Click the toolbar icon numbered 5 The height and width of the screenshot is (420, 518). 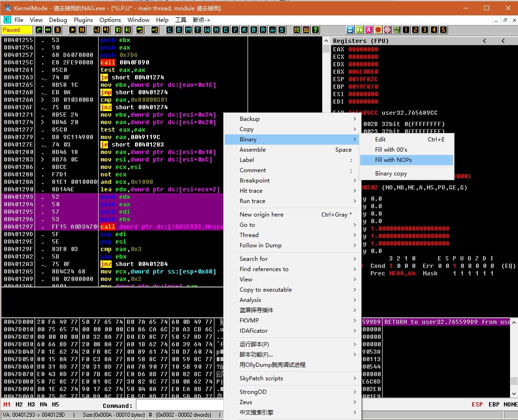[443, 30]
